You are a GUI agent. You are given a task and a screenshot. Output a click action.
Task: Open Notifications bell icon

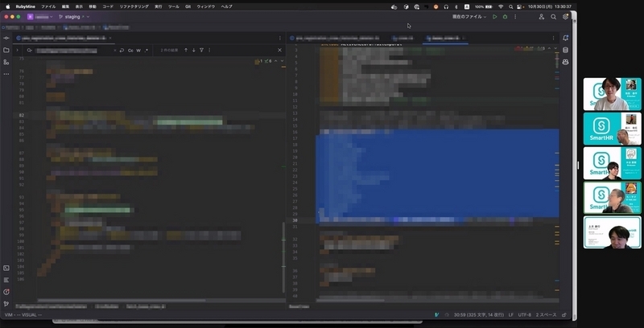(x=566, y=38)
